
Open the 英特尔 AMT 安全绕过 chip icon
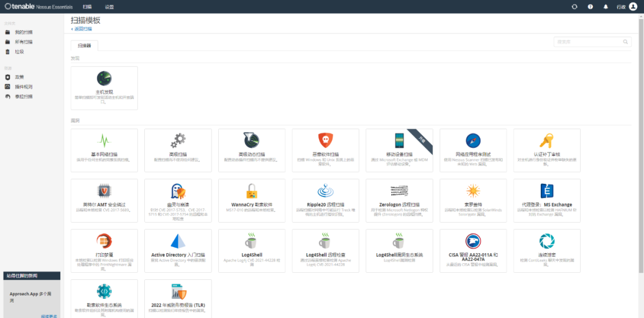[x=104, y=191]
